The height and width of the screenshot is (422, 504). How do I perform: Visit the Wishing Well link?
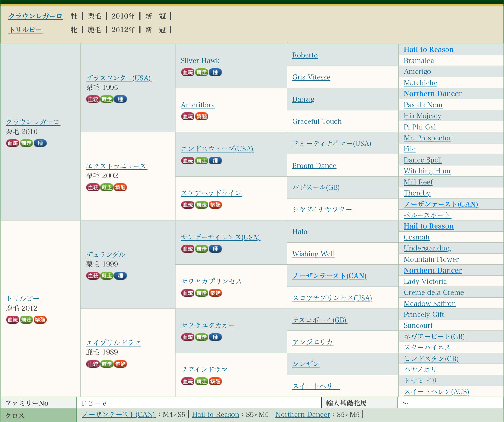pyautogui.click(x=313, y=254)
